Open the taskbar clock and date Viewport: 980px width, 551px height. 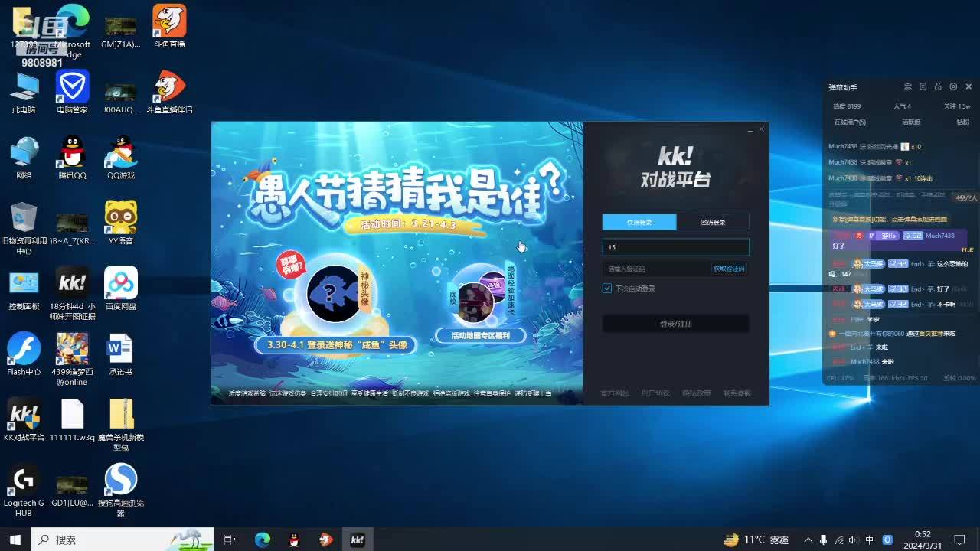pos(923,540)
